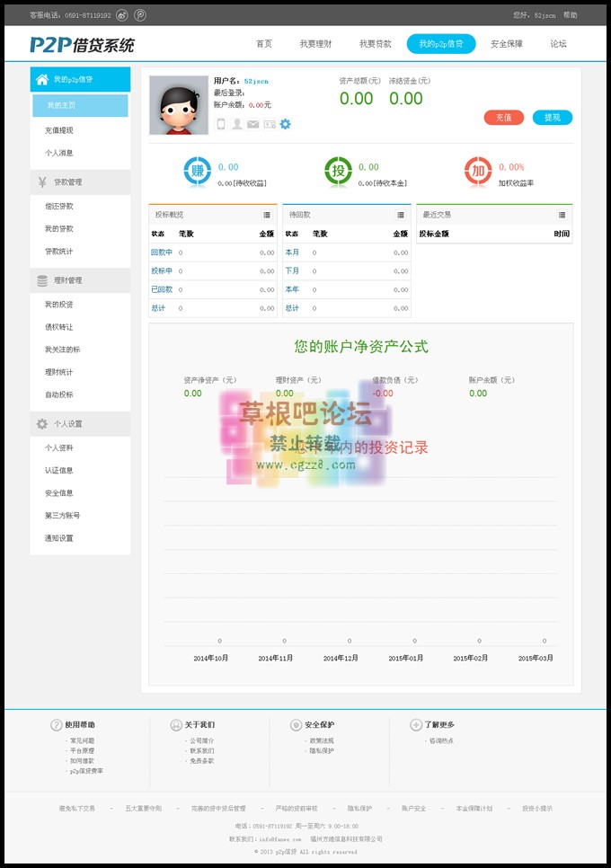Click the person identity verification icon
611x868 pixels.
tap(237, 124)
